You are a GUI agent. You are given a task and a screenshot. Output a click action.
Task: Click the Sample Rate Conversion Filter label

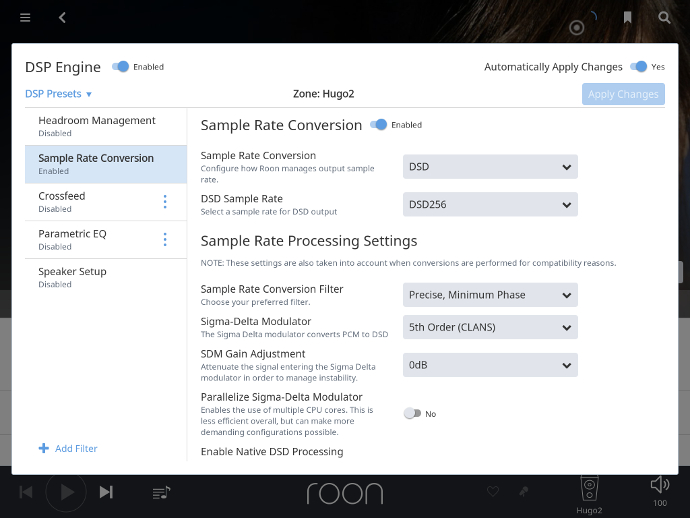pyautogui.click(x=272, y=289)
